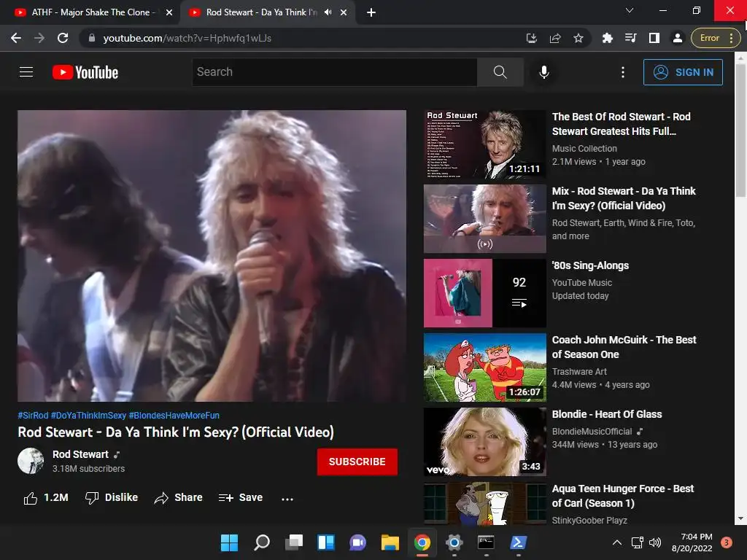Screen dimensions: 747x560
Task: Open notification badge showing 3
Action: 727,542
